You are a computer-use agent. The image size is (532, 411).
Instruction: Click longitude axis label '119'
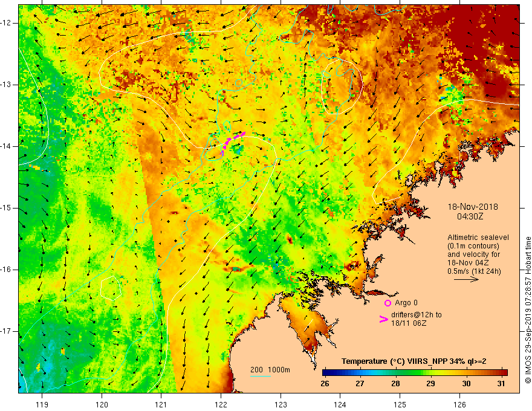[42, 404]
